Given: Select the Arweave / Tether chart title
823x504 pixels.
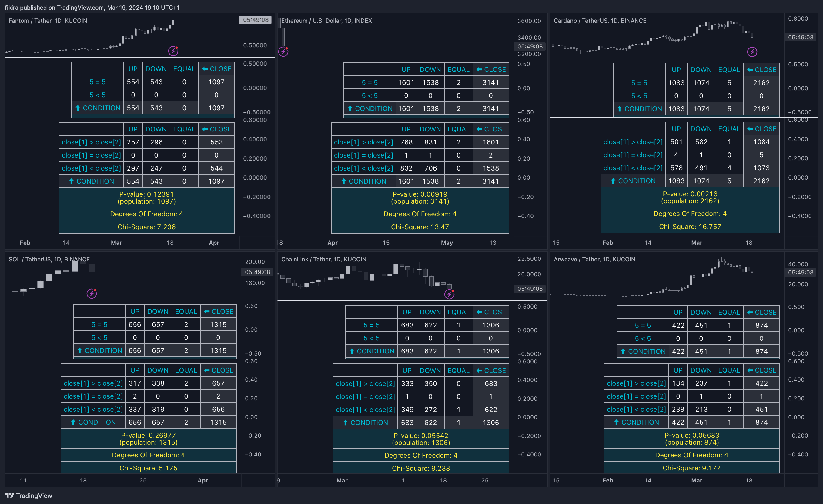Looking at the screenshot, I should (594, 259).
